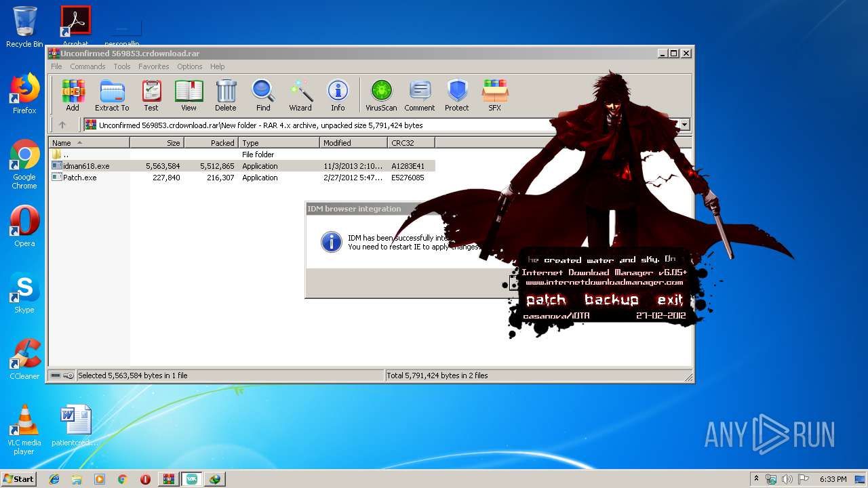Open the Favorites menu
868x488 pixels.
coord(154,66)
